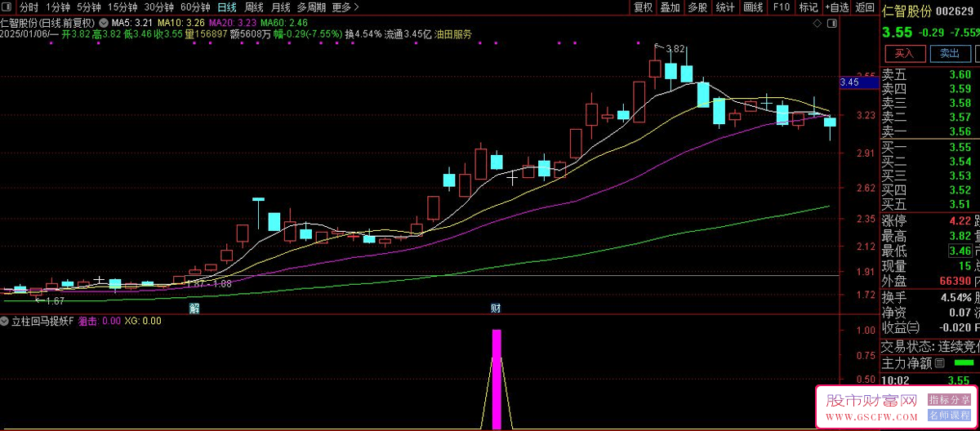Click the 解 marker below the chart
This screenshot has height=431, width=980.
pos(194,308)
